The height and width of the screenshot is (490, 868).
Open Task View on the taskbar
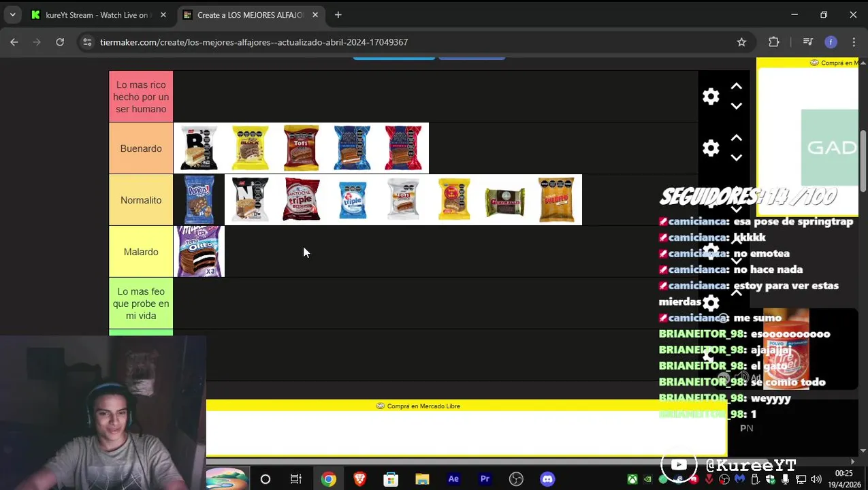(x=296, y=479)
